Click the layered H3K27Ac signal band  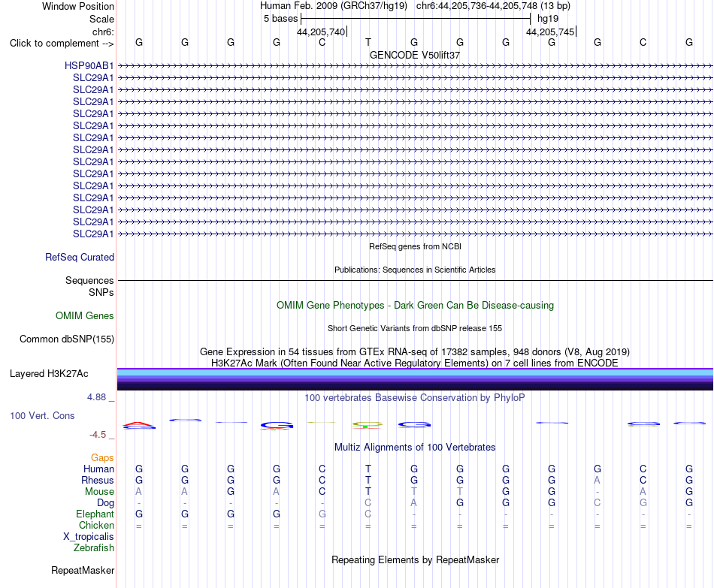[x=415, y=379]
